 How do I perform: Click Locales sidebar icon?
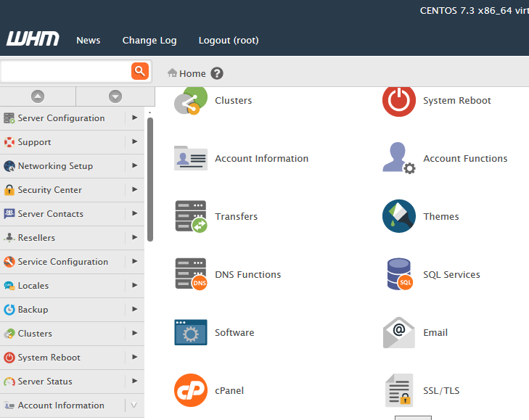[x=9, y=286]
